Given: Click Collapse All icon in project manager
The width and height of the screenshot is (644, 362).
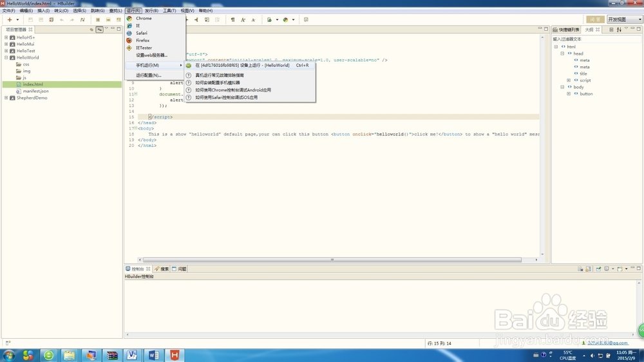Looking at the screenshot, I should click(91, 29).
